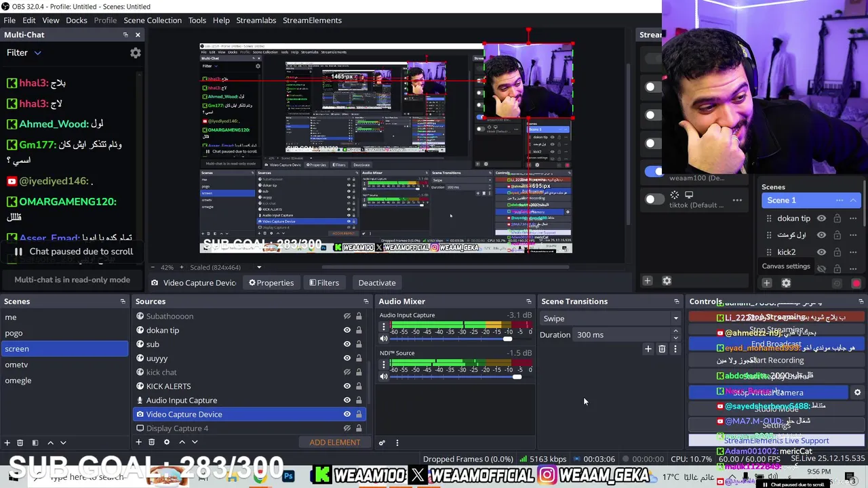Add a scene transition with plus icon
Viewport: 868px width, 488px height.
(648, 349)
